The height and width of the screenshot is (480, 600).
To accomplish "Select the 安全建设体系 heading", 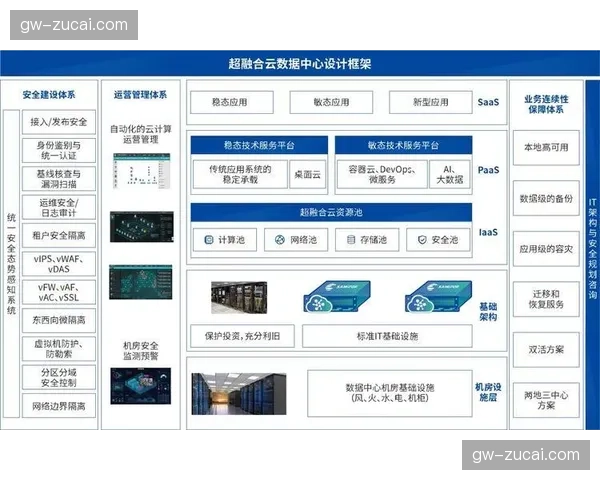I will (49, 95).
